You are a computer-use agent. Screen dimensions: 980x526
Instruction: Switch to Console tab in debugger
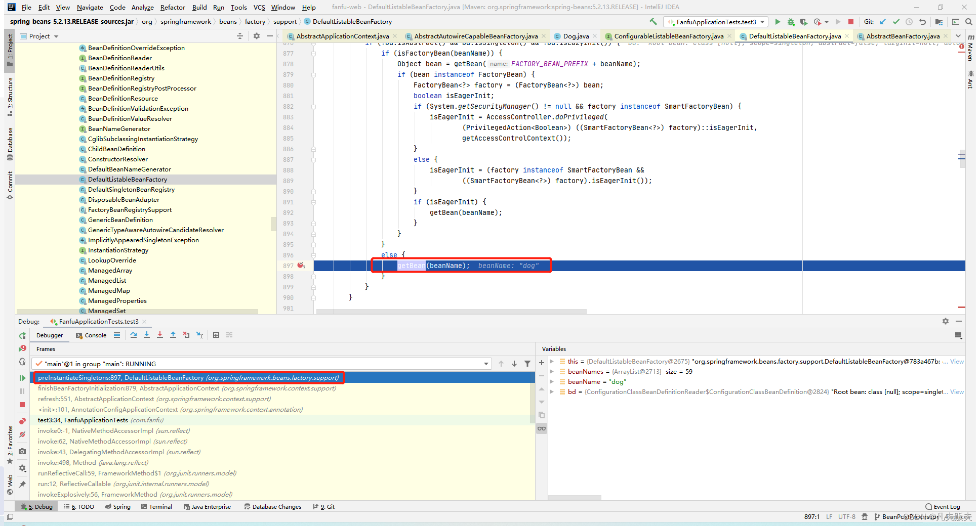pyautogui.click(x=91, y=335)
